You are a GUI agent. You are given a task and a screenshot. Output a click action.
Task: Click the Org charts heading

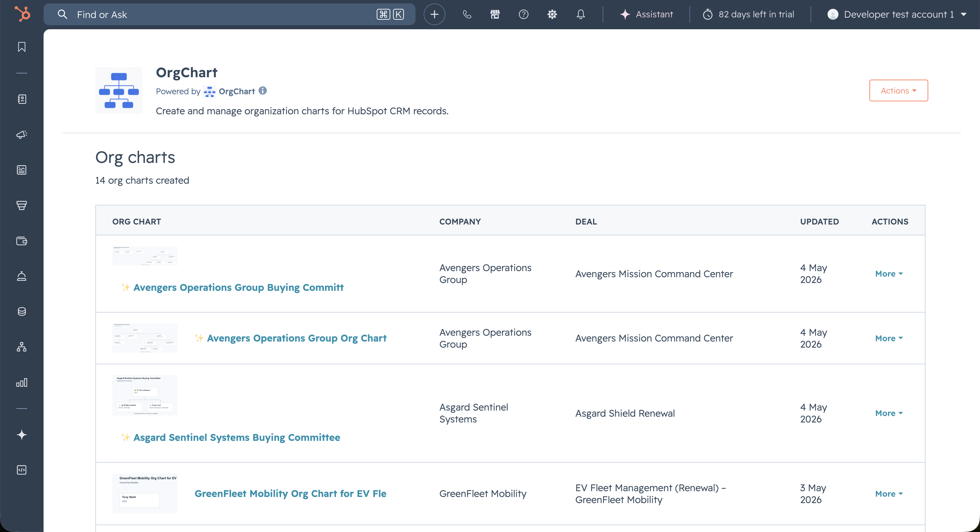[x=135, y=157]
